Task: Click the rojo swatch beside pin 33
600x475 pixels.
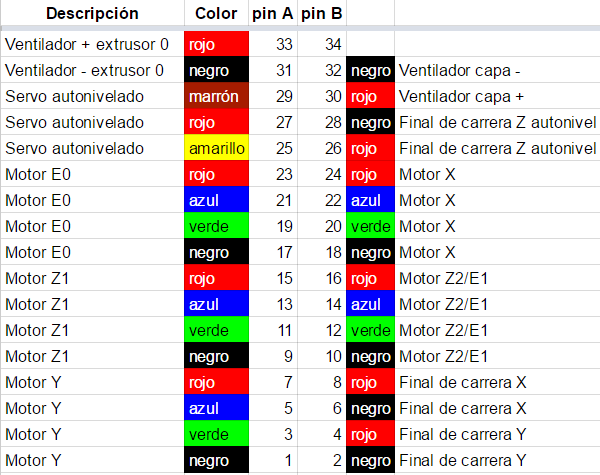Action: 216,44
